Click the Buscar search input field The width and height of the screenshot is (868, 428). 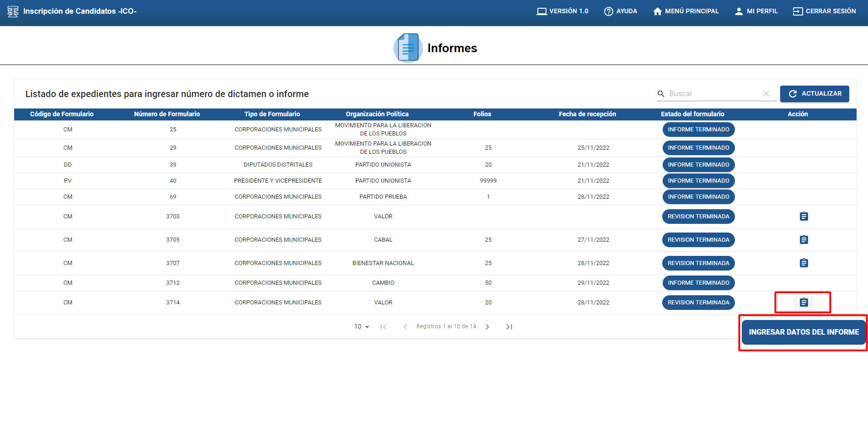(713, 94)
